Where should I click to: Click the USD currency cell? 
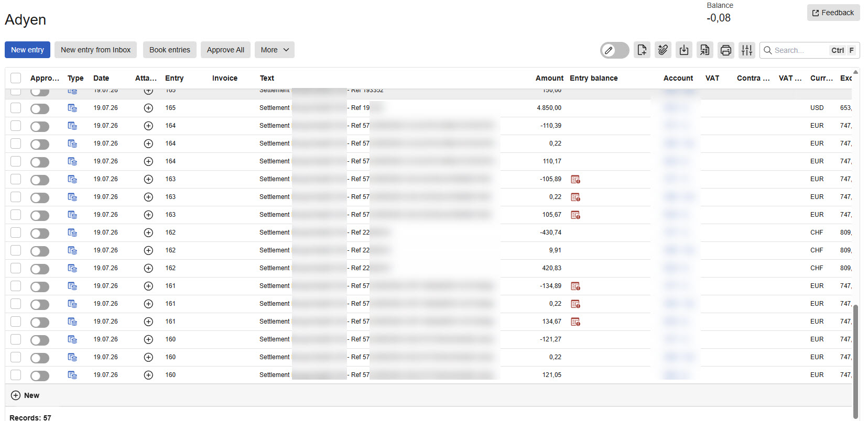point(817,108)
